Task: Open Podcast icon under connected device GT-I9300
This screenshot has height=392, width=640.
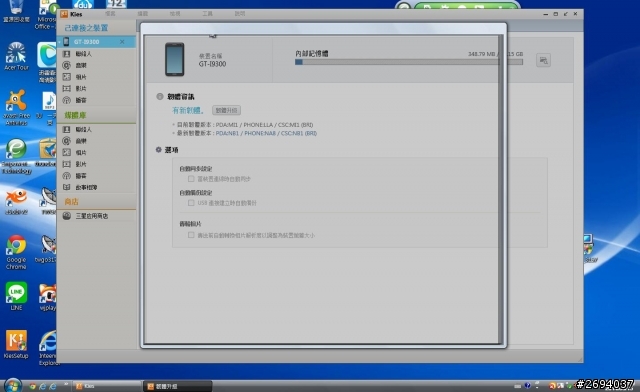Action: pos(67,100)
